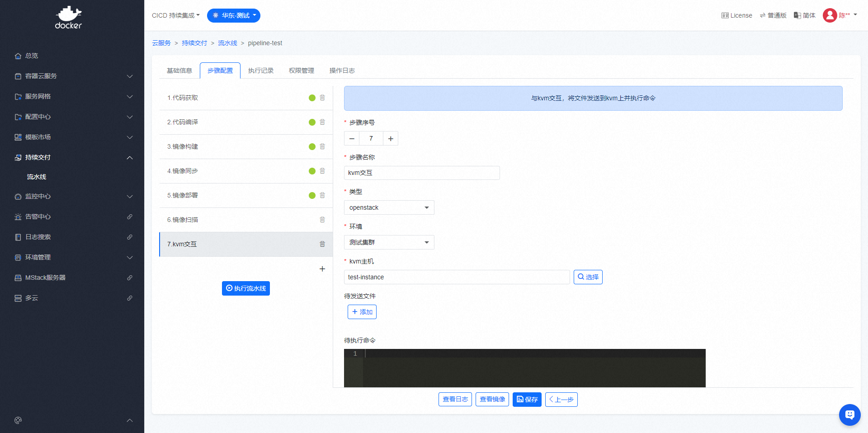The height and width of the screenshot is (433, 868).
Task: Decrease step number with minus stepper
Action: click(x=352, y=139)
